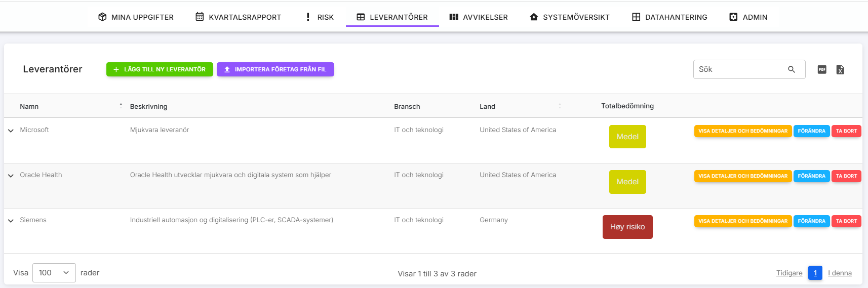The image size is (868, 288).
Task: Switch to the Datahantering tab
Action: coord(669,17)
